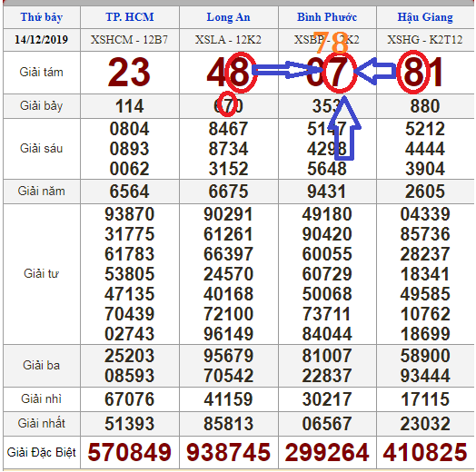
Task: Select the XSHG - K2T12 draw code
Action: click(425, 40)
